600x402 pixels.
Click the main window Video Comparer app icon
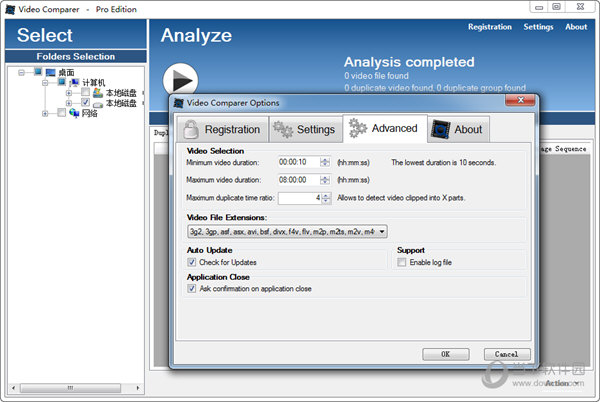click(x=10, y=9)
